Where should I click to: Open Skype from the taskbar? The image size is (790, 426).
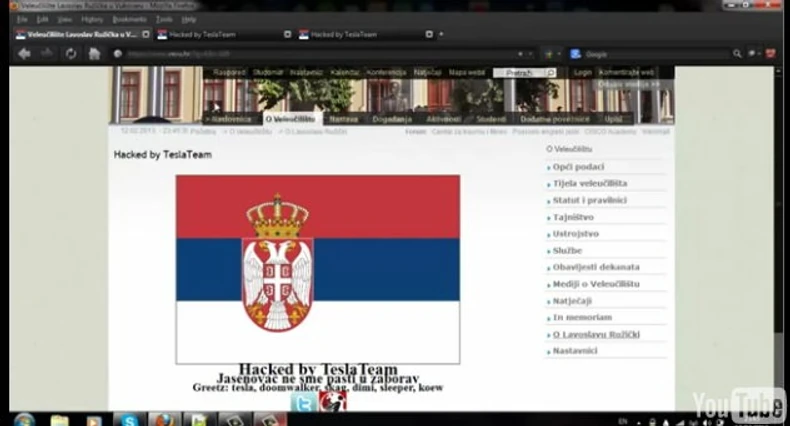tap(129, 419)
